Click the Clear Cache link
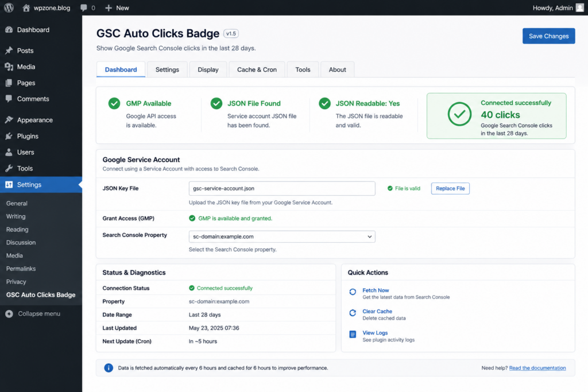588x392 pixels. click(377, 311)
